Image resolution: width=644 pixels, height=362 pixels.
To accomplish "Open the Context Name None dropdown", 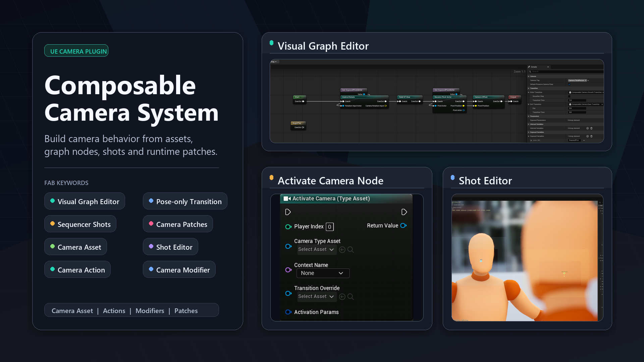I will click(x=323, y=273).
